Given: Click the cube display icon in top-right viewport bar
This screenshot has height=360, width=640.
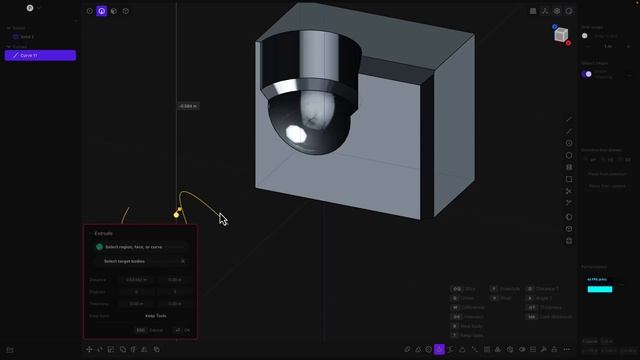Looking at the screenshot, I should (557, 11).
